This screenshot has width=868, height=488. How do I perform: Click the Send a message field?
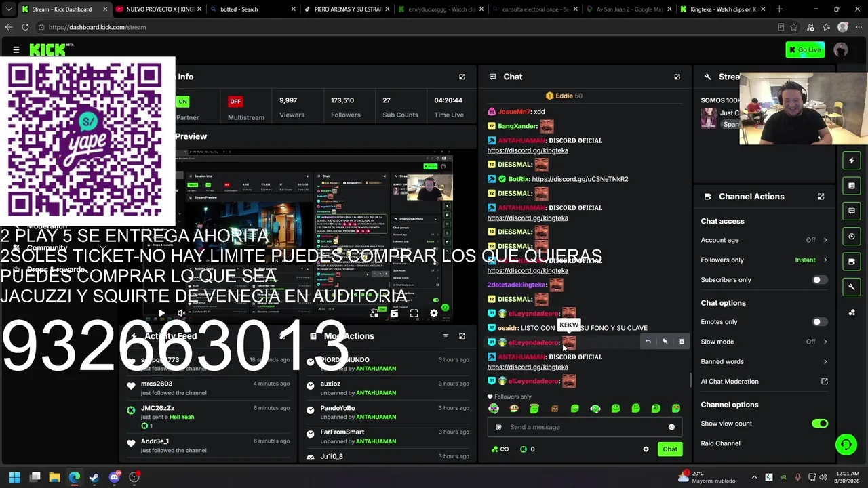(x=585, y=427)
